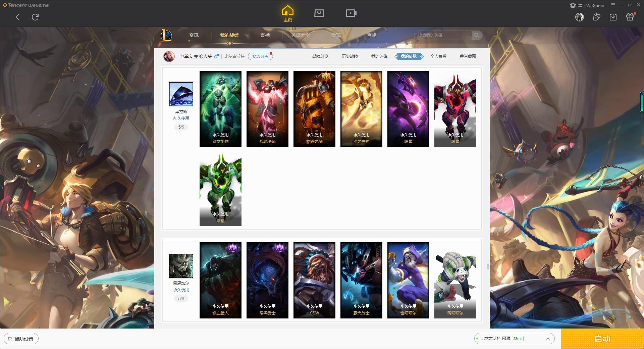Image resolution: width=644 pixels, height=349 pixels.
Task: Click the male gender icon
Action: point(216,56)
